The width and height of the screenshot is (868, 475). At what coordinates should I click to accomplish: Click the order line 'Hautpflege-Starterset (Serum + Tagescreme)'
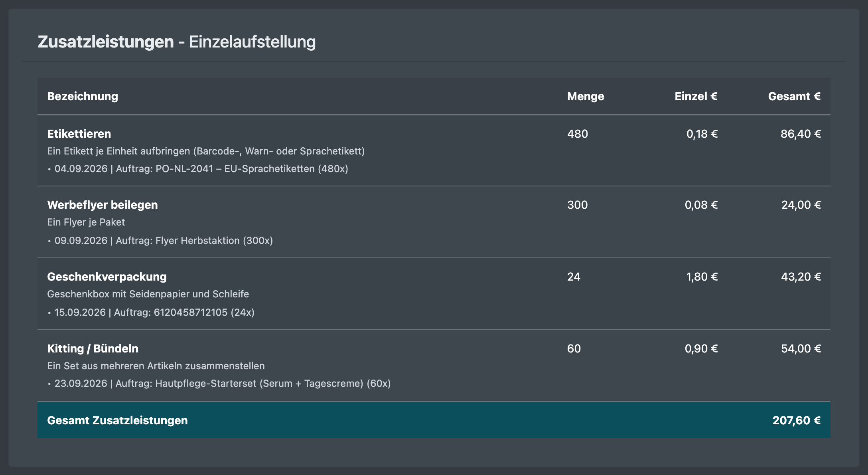point(259,384)
